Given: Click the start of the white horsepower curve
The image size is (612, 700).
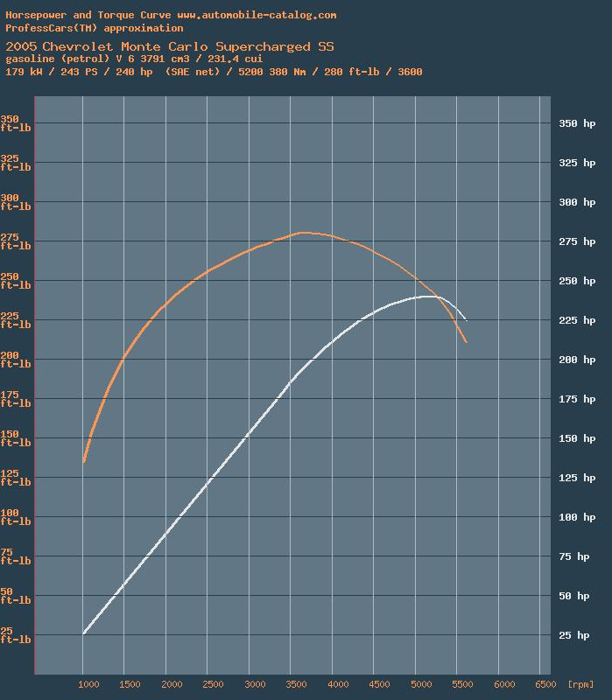Looking at the screenshot, I should coord(84,633).
